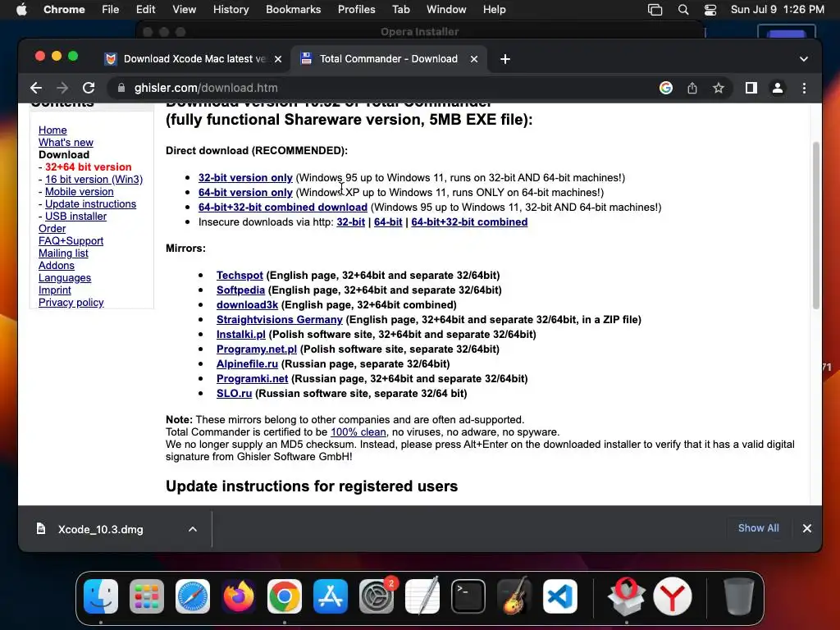Screen dimensions: 840x630
Task: Click the 100% clean link
Action: coord(358,432)
